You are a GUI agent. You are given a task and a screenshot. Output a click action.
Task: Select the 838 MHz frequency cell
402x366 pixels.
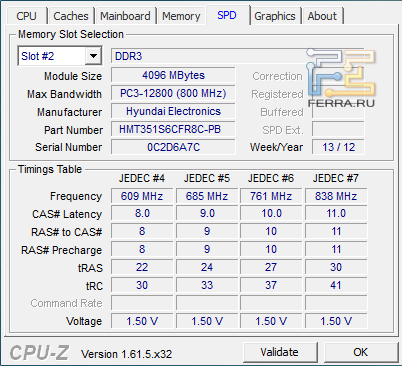[x=336, y=196]
